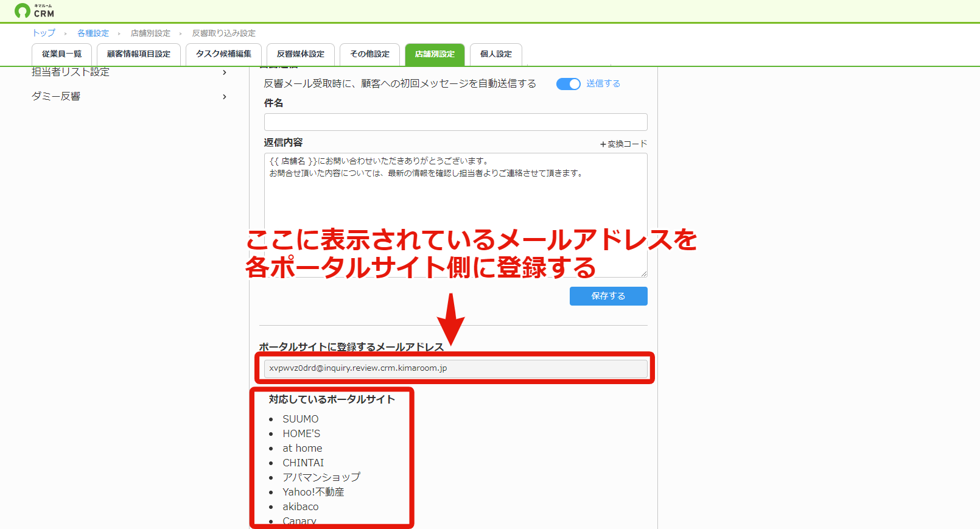980x529 pixels.
Task: Click the portal site email address field
Action: (456, 368)
